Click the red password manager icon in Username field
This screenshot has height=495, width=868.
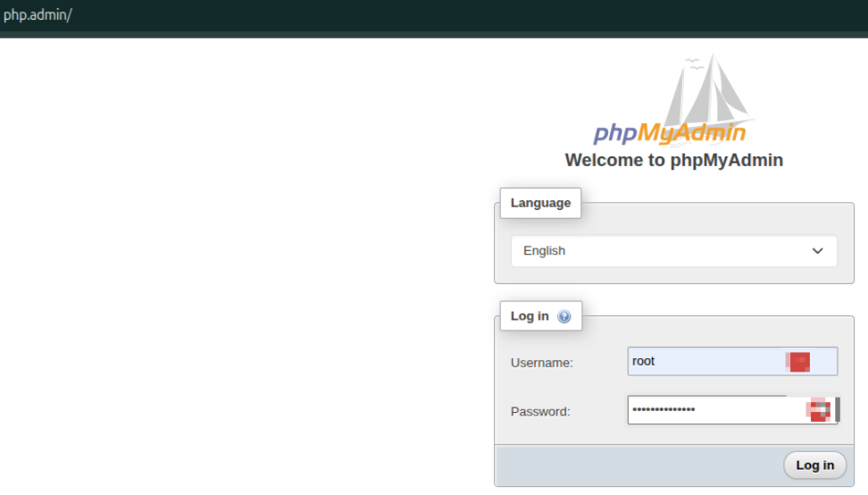pyautogui.click(x=797, y=362)
